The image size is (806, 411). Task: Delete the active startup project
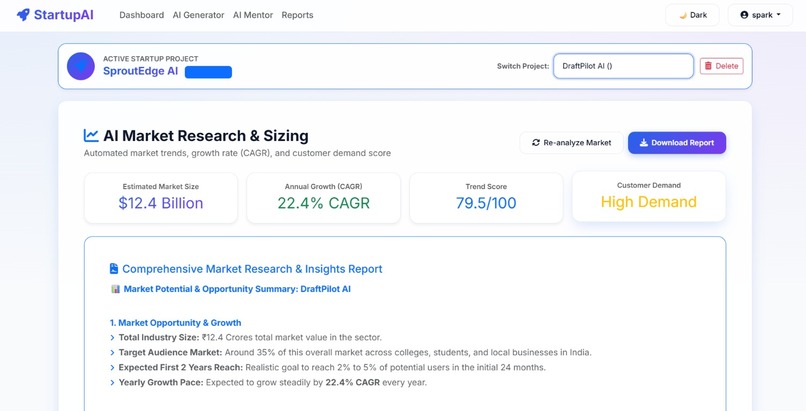click(721, 66)
